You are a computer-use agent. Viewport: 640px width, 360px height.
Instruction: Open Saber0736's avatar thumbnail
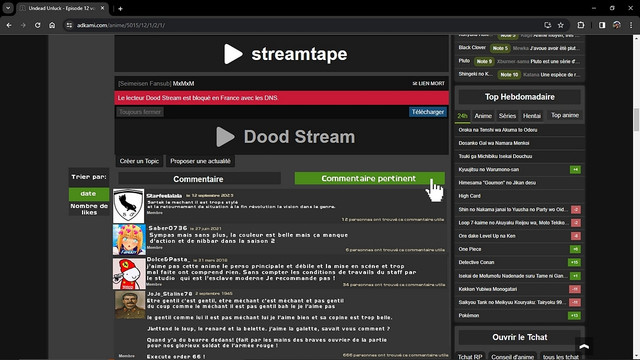coord(129,240)
